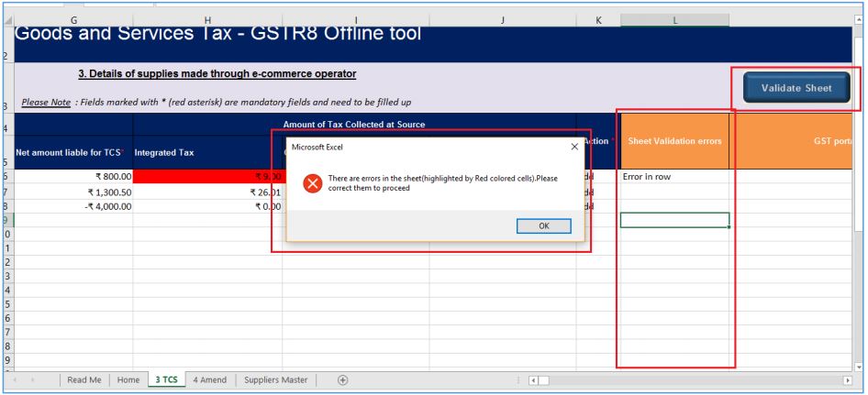This screenshot has height=395, width=868.
Task: Open the Read Me sheet tab
Action: tap(84, 379)
